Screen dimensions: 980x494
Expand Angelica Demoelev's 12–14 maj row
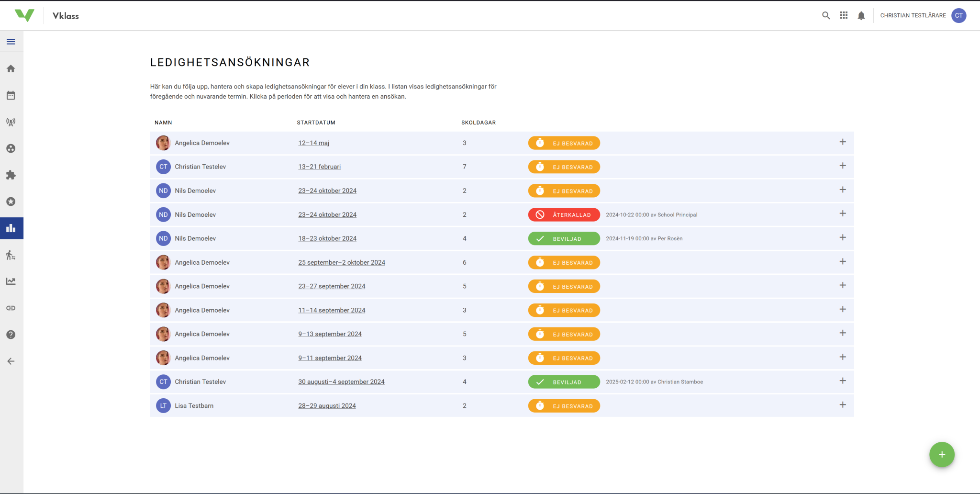pos(843,142)
